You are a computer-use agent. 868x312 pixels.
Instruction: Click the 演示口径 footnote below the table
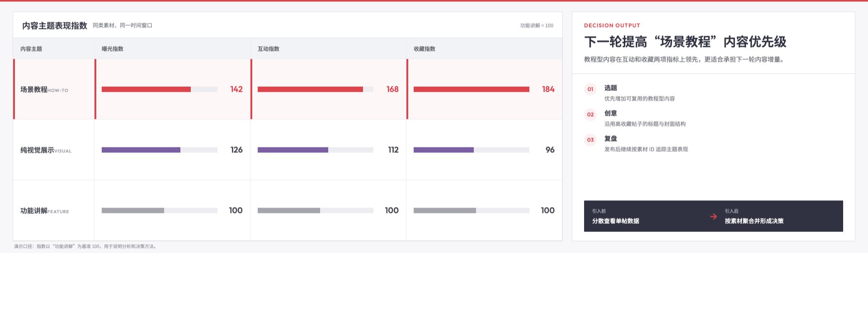[85, 246]
